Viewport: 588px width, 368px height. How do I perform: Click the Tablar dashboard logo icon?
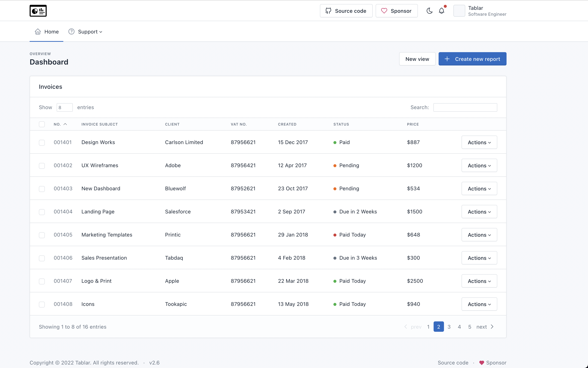38,11
